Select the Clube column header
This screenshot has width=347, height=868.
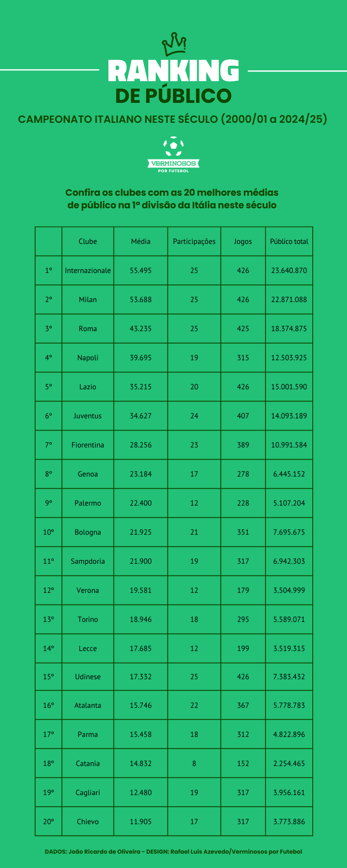[88, 241]
